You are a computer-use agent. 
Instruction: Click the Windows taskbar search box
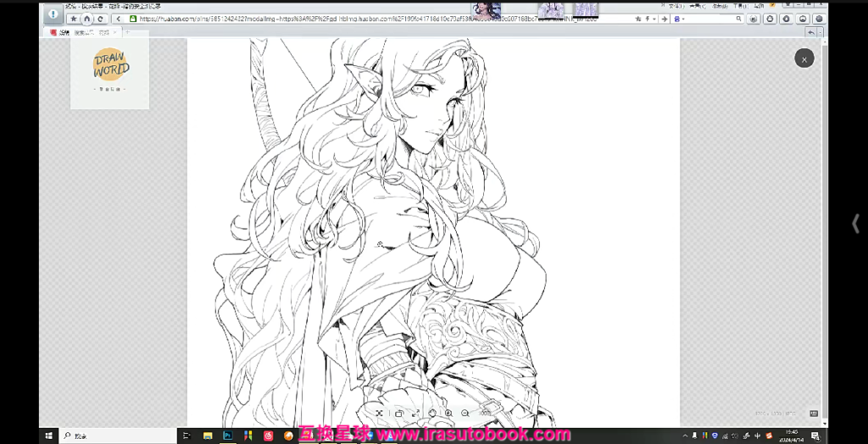point(117,436)
